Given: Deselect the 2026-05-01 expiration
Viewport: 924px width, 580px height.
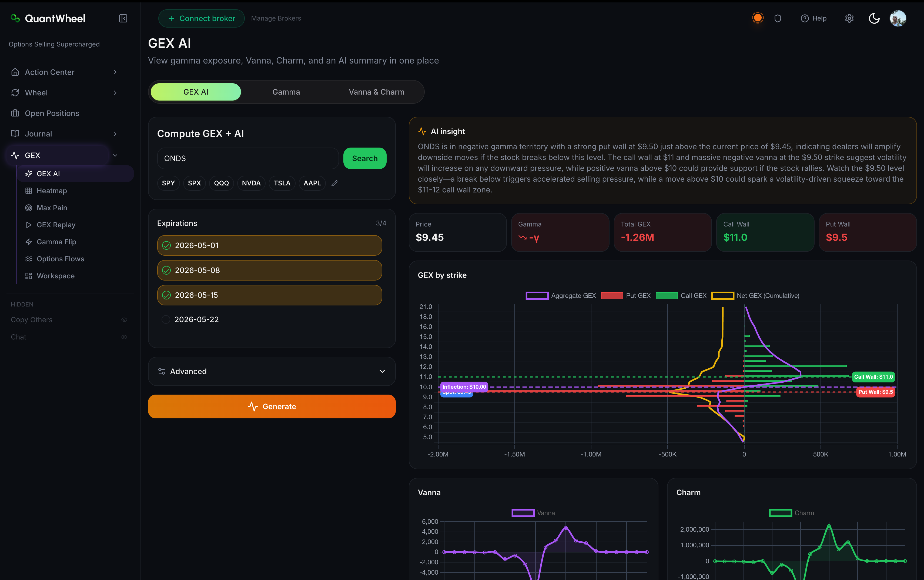Looking at the screenshot, I should click(270, 245).
